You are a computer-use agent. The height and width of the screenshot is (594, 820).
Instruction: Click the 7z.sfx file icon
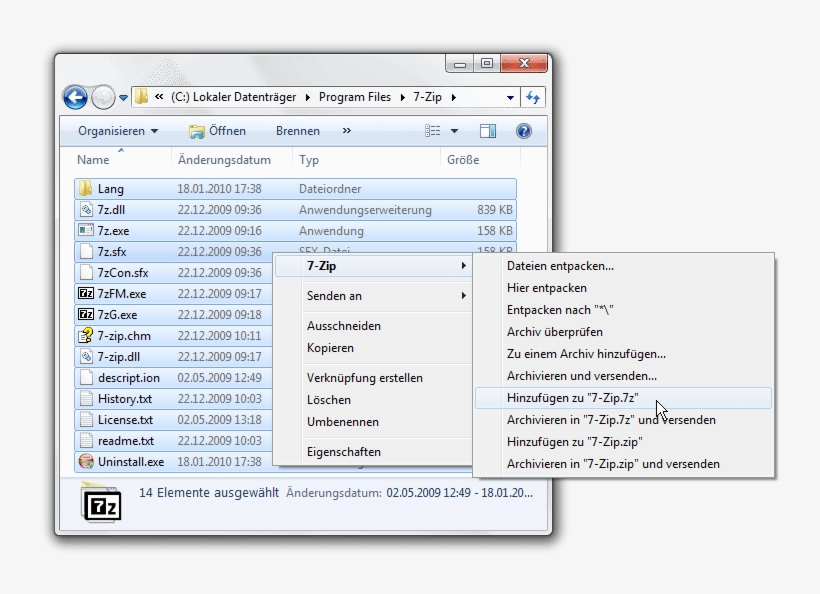click(86, 252)
